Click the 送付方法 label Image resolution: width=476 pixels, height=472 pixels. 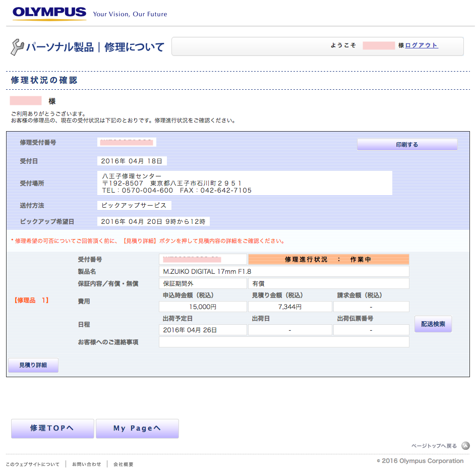(32, 205)
